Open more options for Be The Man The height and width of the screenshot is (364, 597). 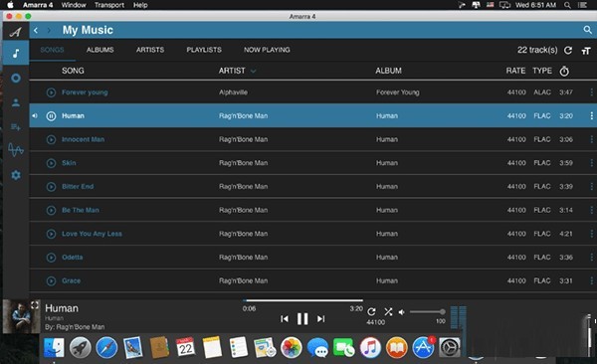pyautogui.click(x=591, y=210)
